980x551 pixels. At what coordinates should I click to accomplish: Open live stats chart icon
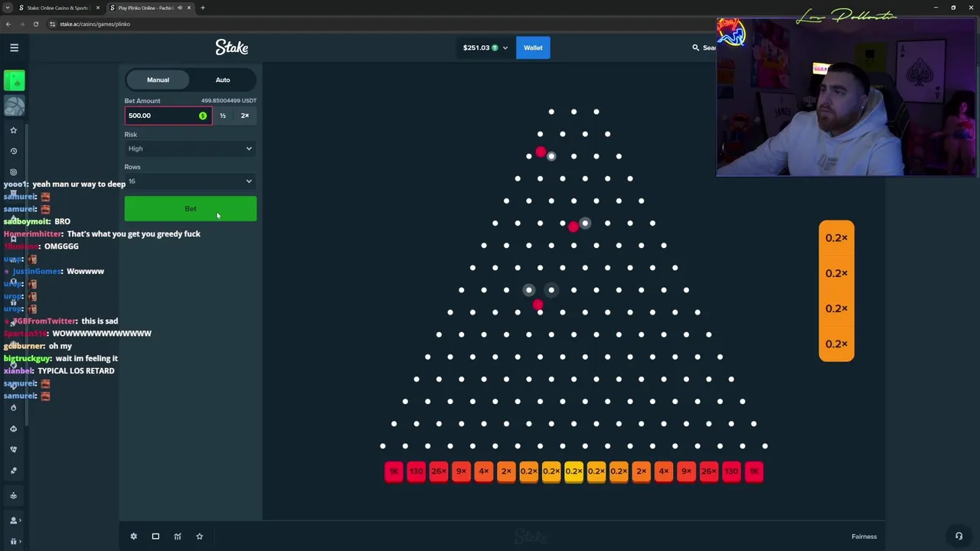[x=178, y=536]
